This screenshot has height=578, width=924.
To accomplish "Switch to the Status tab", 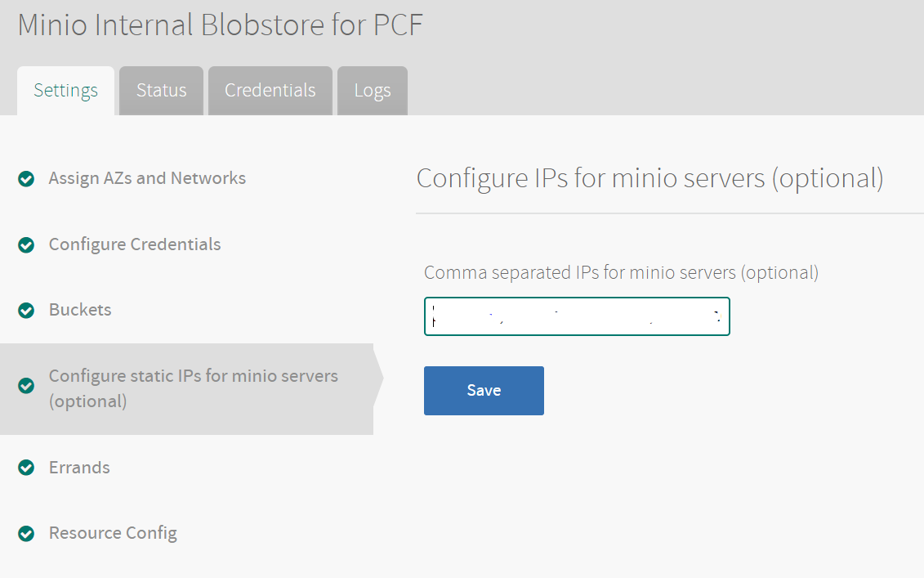I will click(161, 90).
